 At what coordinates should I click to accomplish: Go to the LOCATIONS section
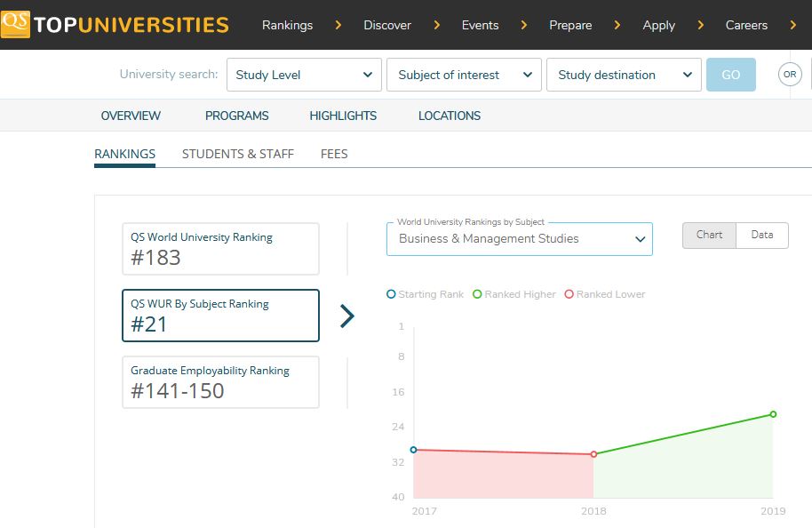pos(450,116)
